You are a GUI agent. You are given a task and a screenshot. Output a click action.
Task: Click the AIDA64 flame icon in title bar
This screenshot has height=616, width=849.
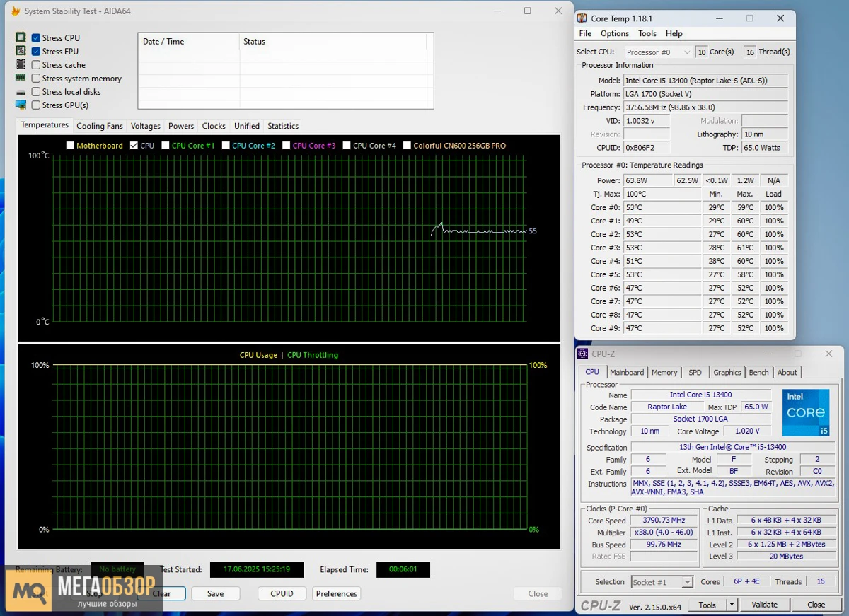[15, 11]
